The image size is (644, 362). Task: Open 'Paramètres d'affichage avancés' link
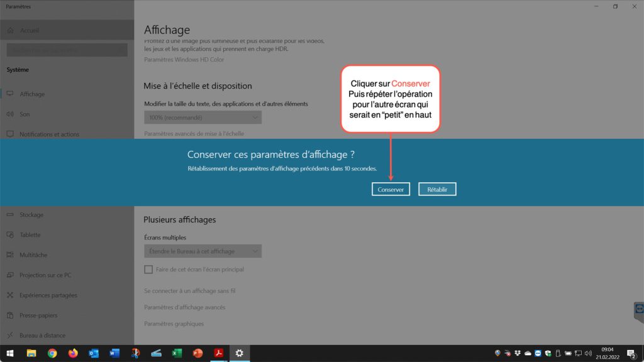tap(184, 307)
